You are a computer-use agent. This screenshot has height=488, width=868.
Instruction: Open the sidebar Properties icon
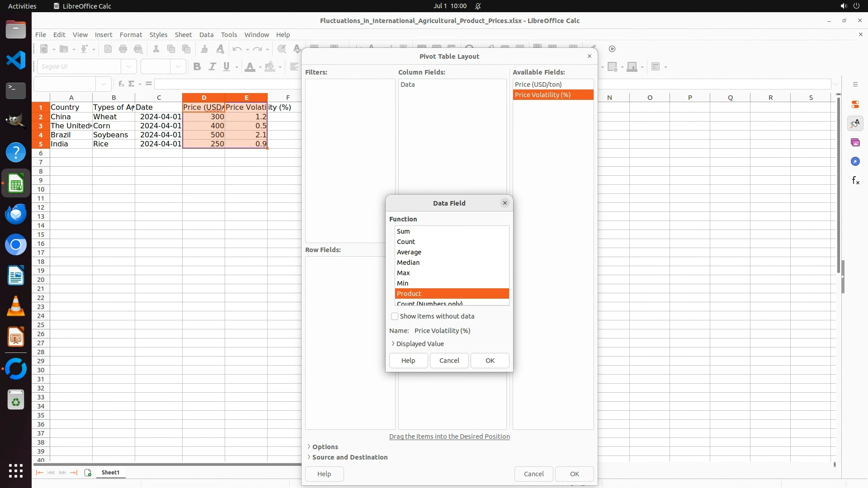[x=855, y=104]
